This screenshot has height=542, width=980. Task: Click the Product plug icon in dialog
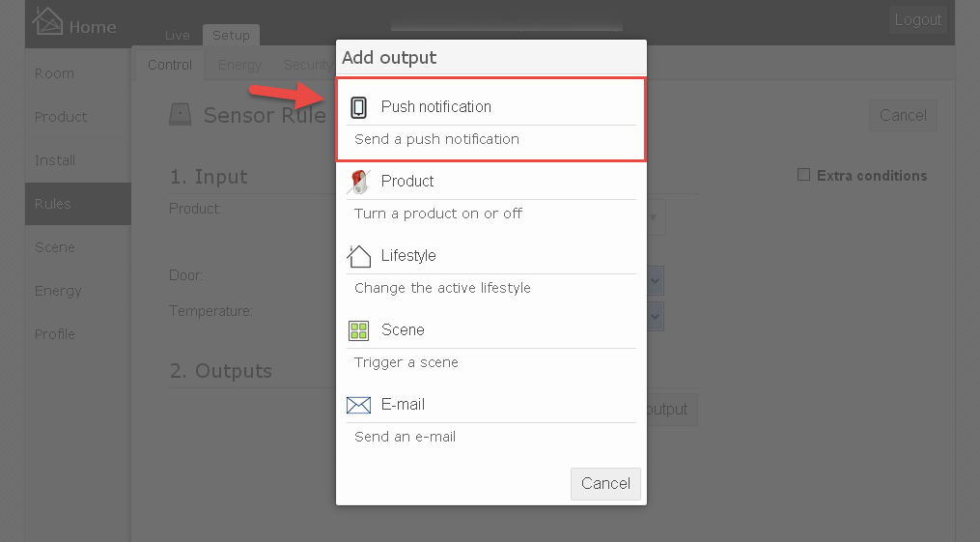coord(359,182)
